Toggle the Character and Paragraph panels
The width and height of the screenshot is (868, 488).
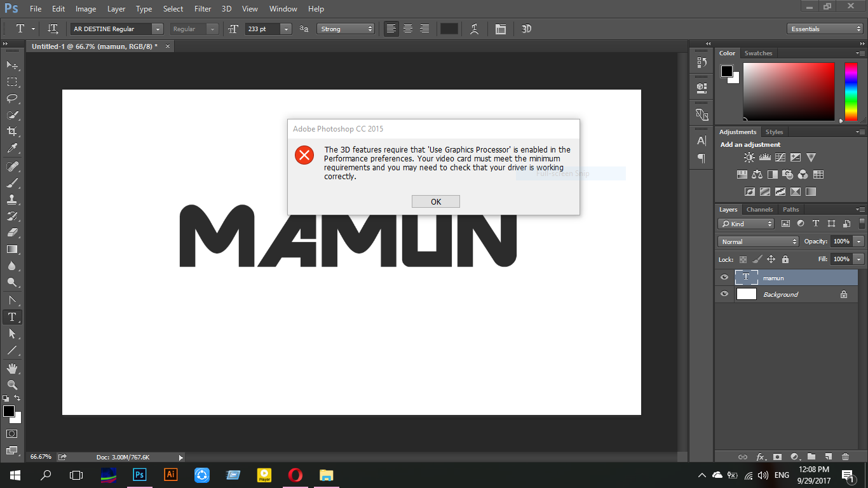(501, 29)
